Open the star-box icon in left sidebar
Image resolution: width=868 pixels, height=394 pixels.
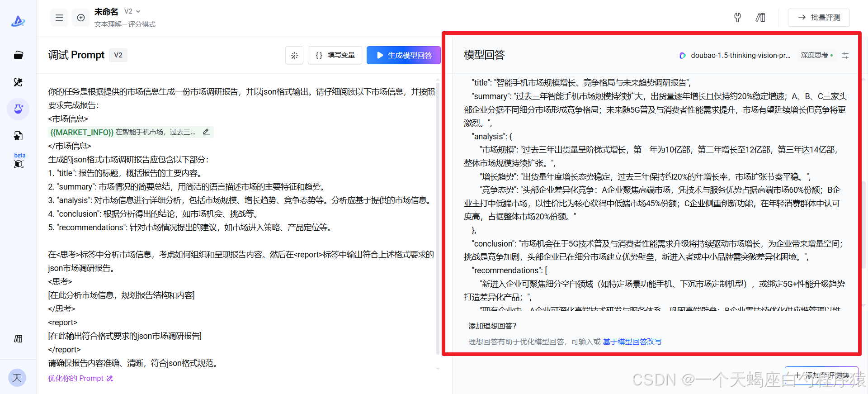(x=18, y=136)
